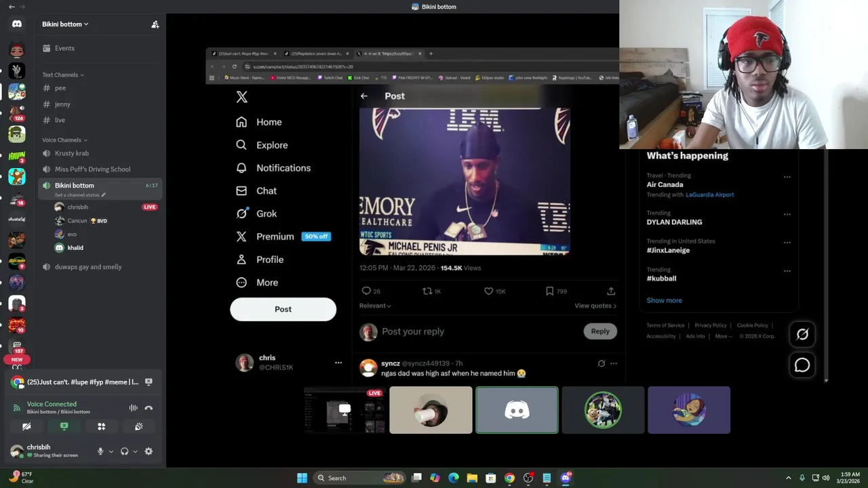This screenshot has width=868, height=488.
Task: Open chris account menu dots
Action: pyautogui.click(x=338, y=363)
